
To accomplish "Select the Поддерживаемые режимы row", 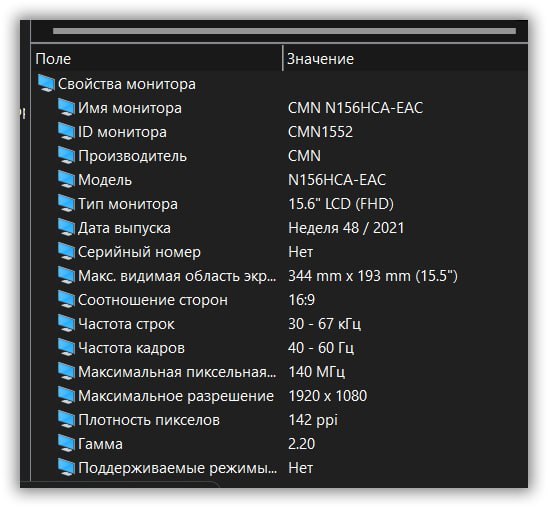I will coord(280,468).
